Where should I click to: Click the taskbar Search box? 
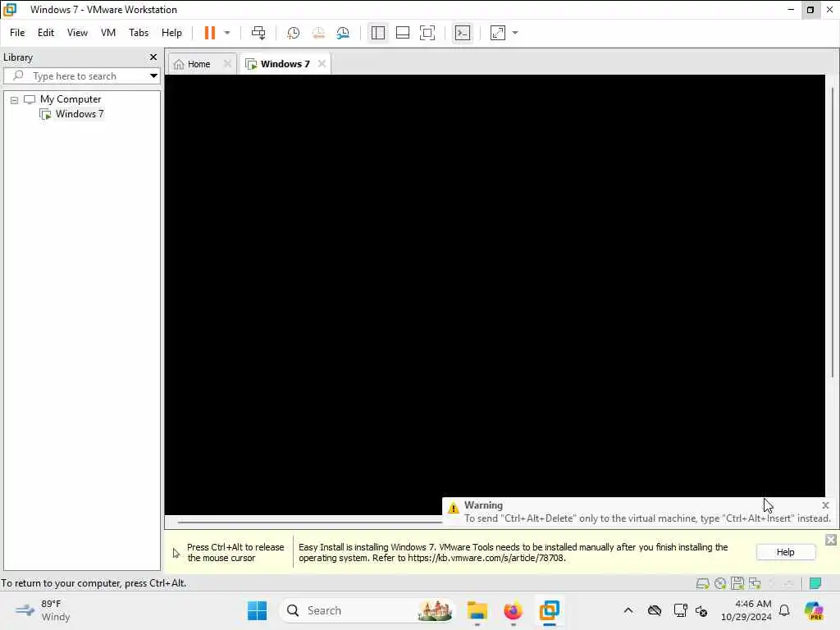(x=367, y=610)
